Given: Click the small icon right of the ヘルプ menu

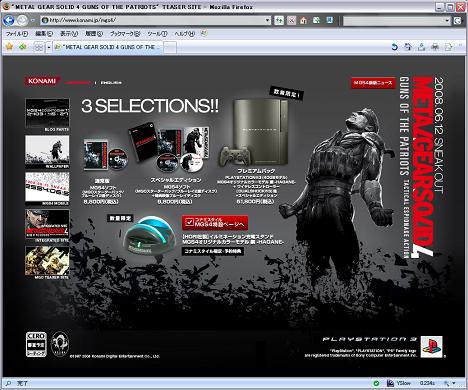Looking at the screenshot, I should point(204,33).
